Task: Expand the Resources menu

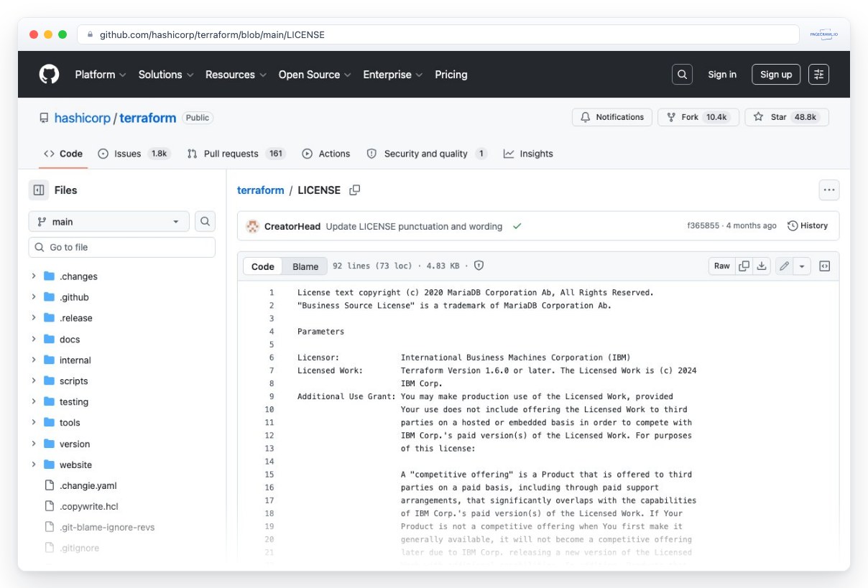Action: point(236,75)
